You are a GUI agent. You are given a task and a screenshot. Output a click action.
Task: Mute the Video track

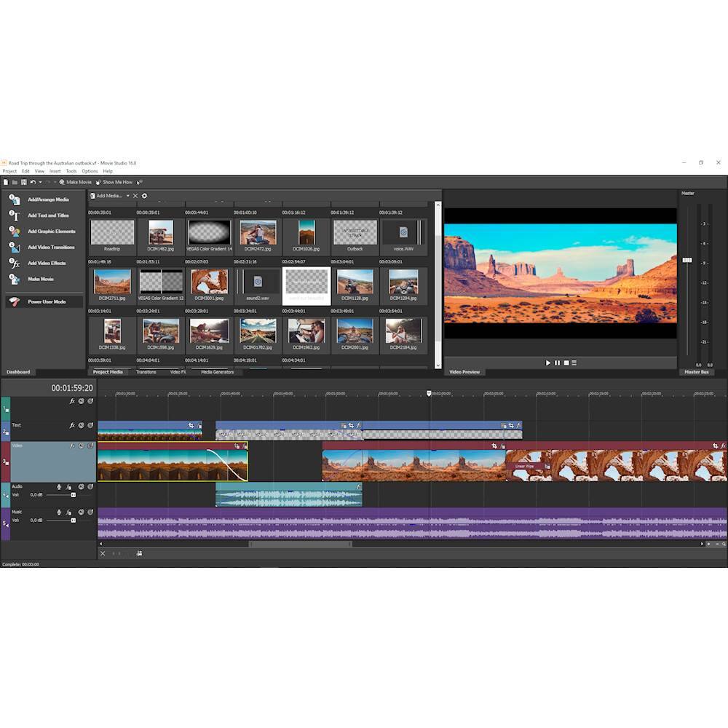tap(81, 446)
